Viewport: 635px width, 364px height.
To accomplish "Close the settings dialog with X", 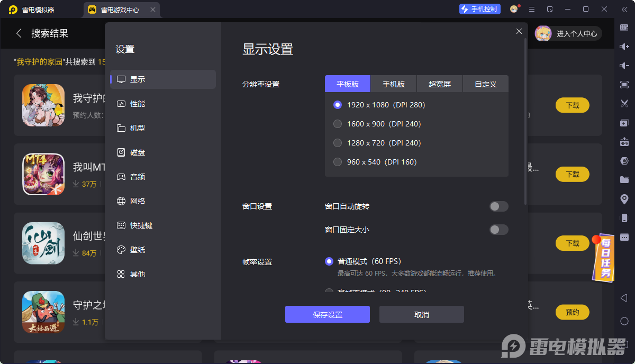I will click(519, 31).
